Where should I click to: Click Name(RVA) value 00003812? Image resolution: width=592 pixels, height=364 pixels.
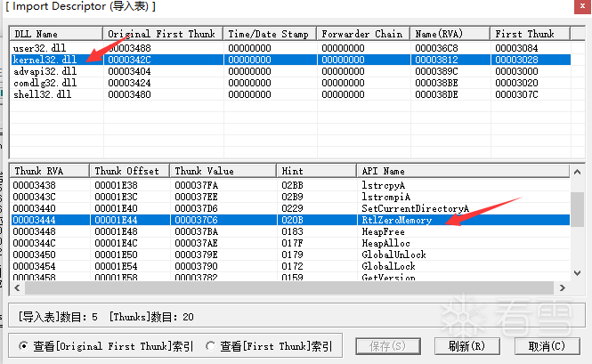point(437,60)
